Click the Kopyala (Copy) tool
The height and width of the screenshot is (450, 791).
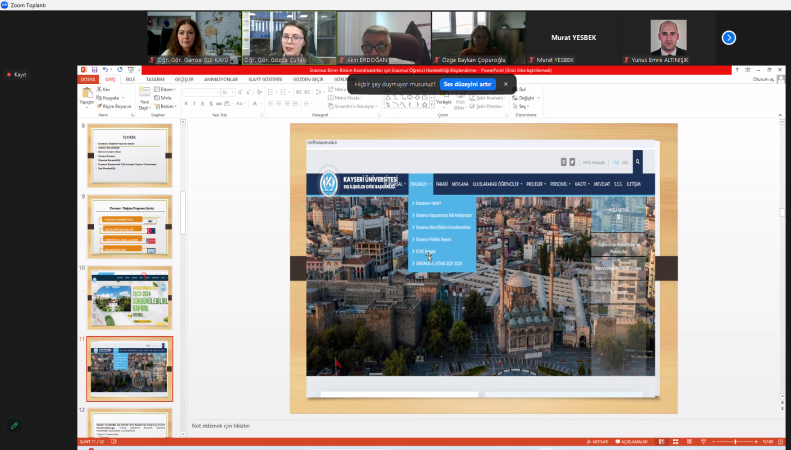[x=108, y=98]
